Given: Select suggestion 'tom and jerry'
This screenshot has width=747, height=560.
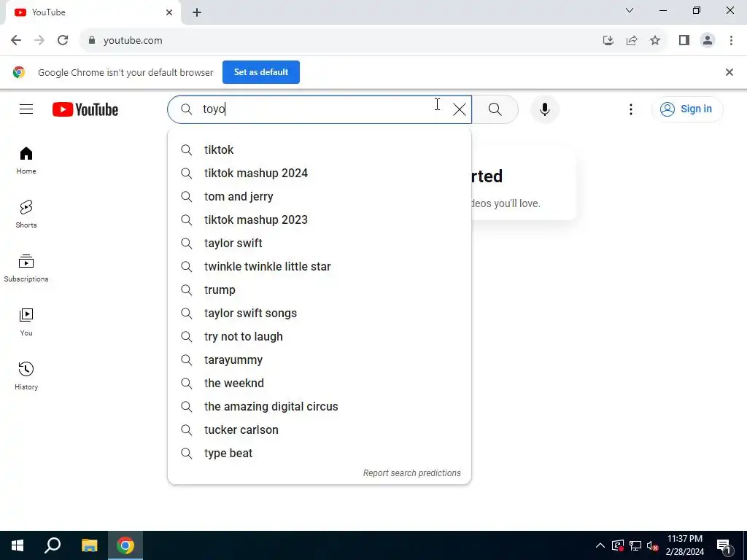Looking at the screenshot, I should 320,197.
